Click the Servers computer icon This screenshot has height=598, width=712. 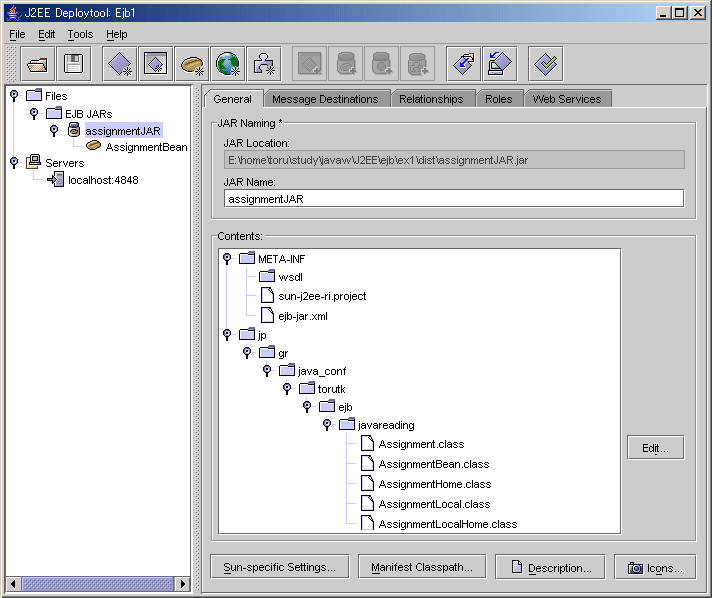click(33, 162)
